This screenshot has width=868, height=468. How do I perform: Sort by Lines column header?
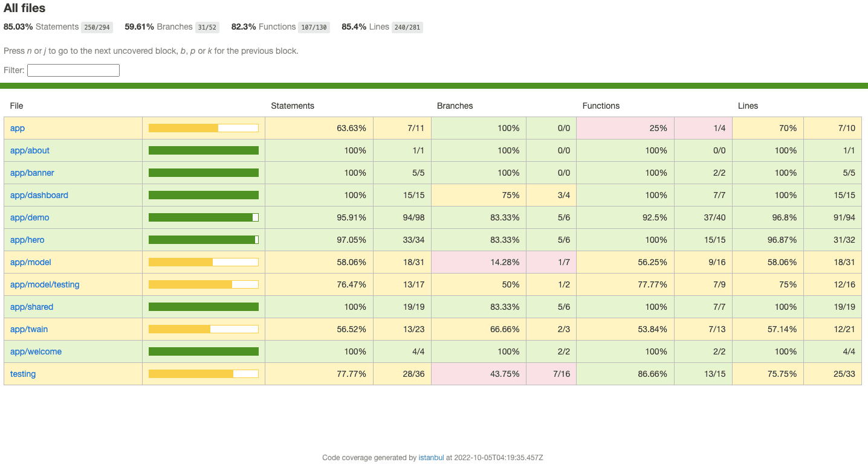[748, 106]
